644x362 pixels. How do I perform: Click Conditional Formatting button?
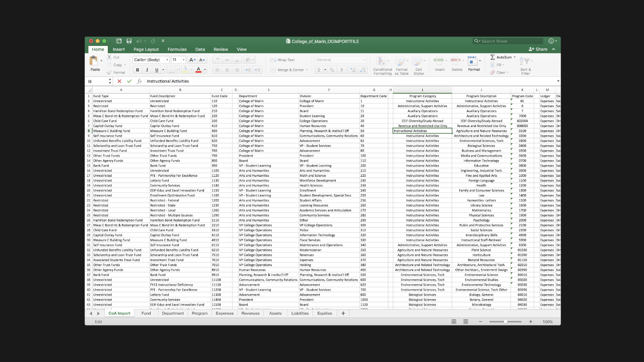click(x=383, y=65)
